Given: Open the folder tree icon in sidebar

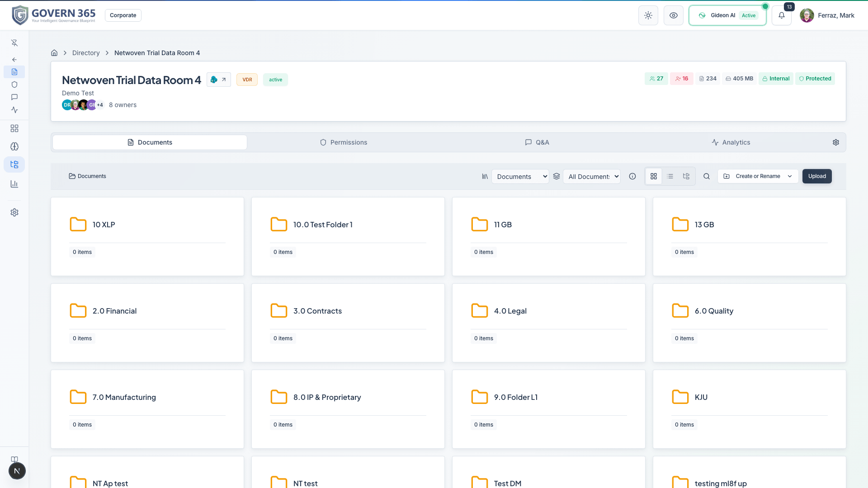Looking at the screenshot, I should pos(14,164).
